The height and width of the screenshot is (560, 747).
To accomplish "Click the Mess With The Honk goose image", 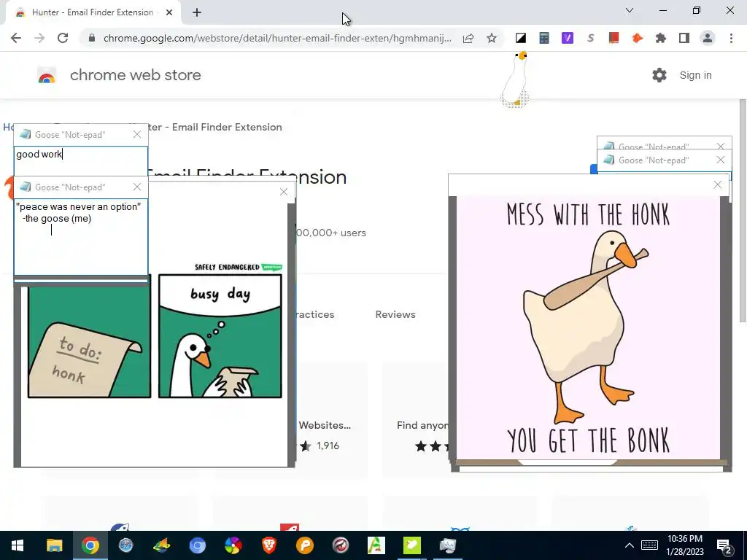I will pyautogui.click(x=589, y=327).
